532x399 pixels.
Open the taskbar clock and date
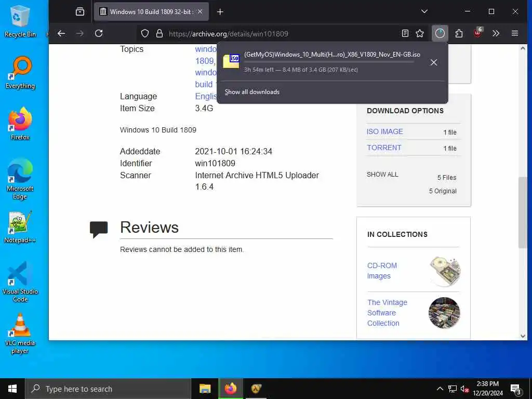(487, 389)
